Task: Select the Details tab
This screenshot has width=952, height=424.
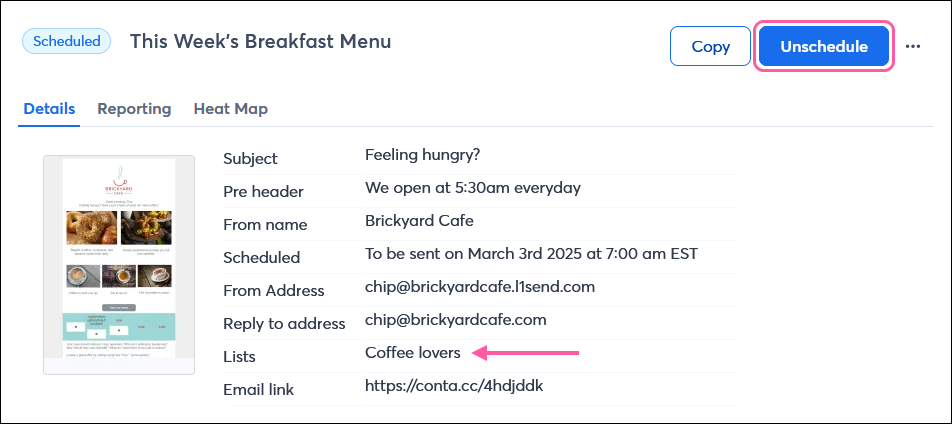Action: point(49,109)
